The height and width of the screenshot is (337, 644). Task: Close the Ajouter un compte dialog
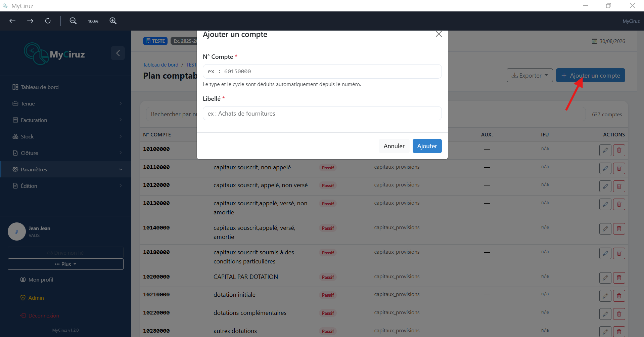pos(439,34)
